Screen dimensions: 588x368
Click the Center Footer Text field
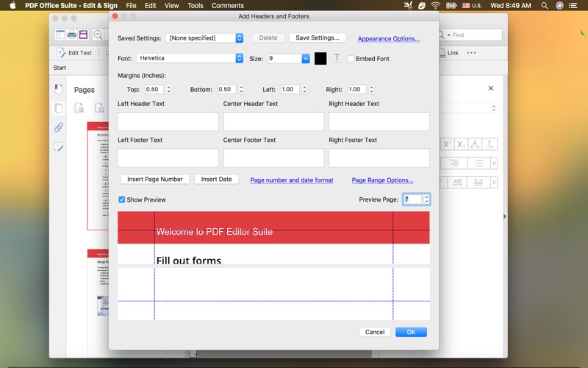click(273, 158)
